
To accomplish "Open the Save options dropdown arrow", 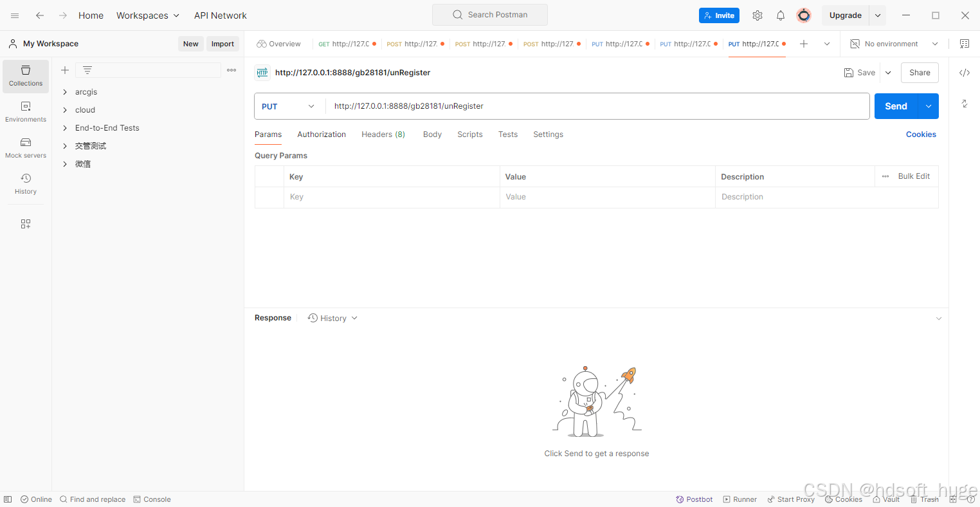I will (888, 73).
